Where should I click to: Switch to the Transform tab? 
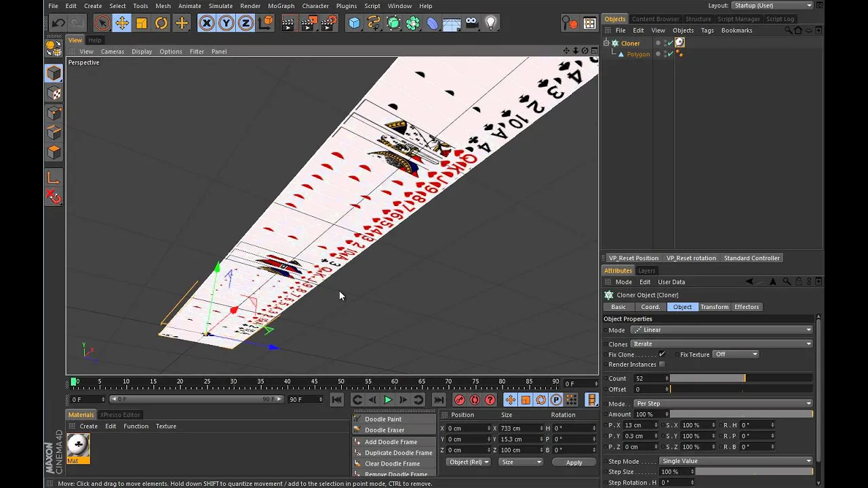[714, 307]
